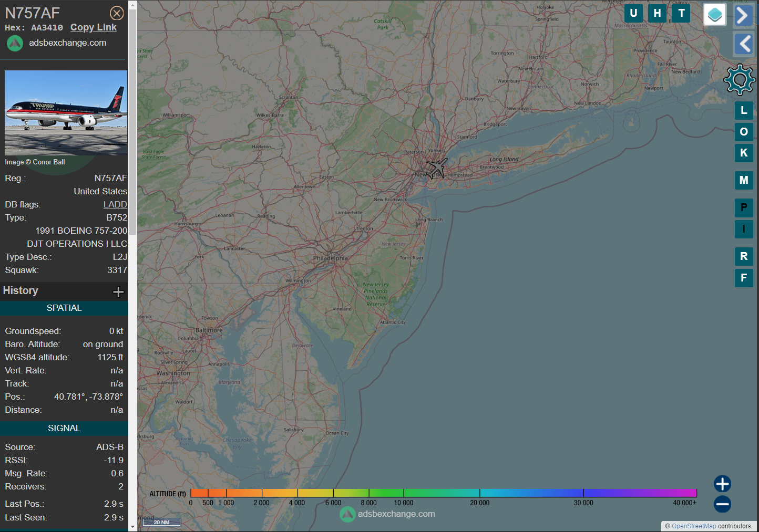
Task: Click the owner DJT OPERATIONS I LLC
Action: click(x=77, y=244)
